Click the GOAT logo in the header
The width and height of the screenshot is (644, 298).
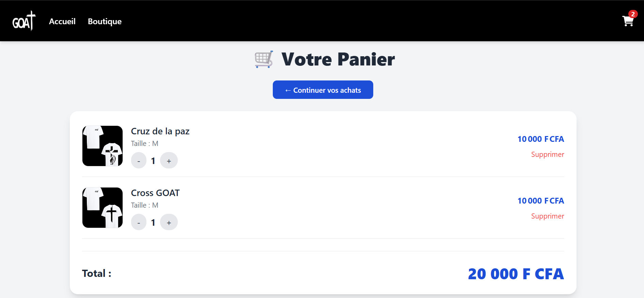[24, 21]
